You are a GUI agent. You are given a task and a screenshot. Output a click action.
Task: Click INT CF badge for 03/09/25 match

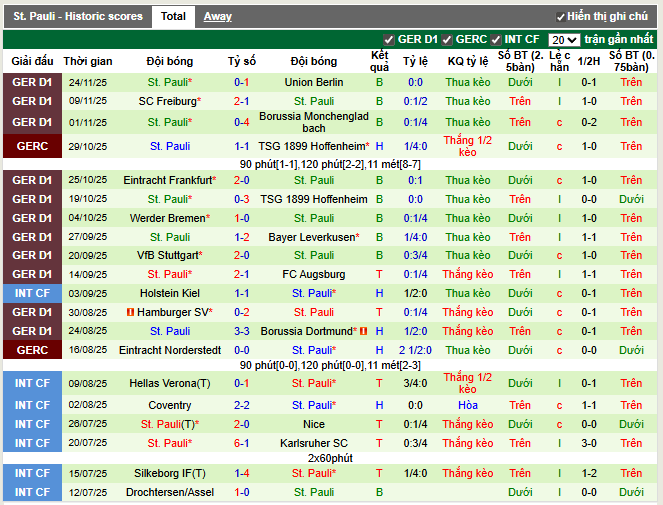pos(32,293)
